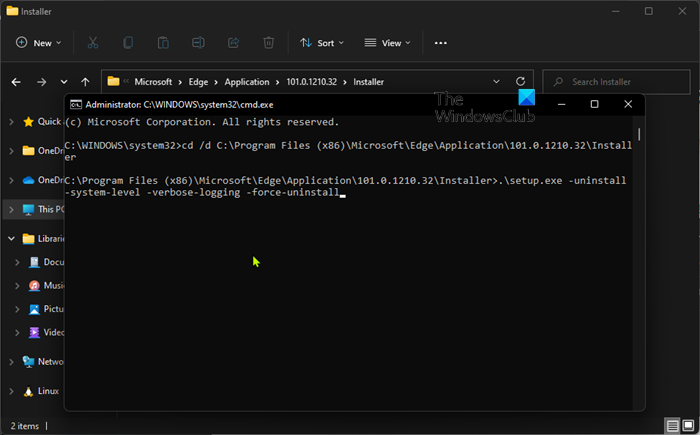Open the View options dropdown
The image size is (700, 435).
(x=387, y=43)
